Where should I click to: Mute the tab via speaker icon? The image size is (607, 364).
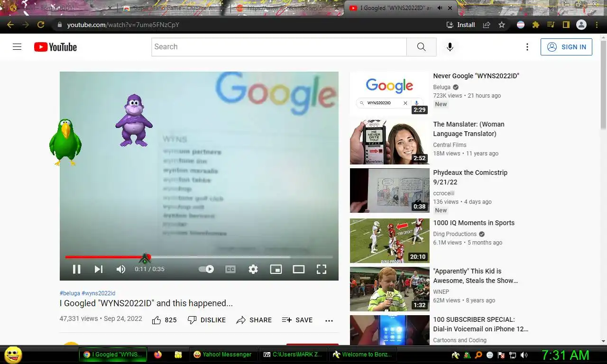click(x=440, y=8)
